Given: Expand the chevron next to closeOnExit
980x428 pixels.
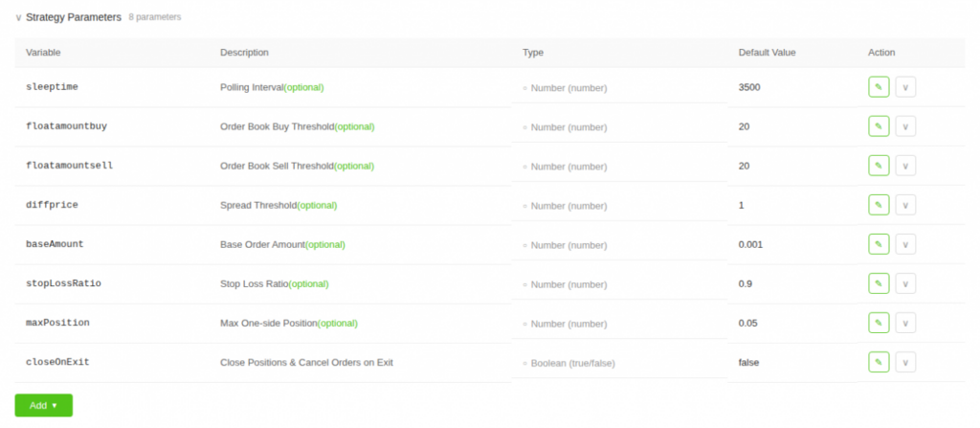Looking at the screenshot, I should (x=905, y=362).
